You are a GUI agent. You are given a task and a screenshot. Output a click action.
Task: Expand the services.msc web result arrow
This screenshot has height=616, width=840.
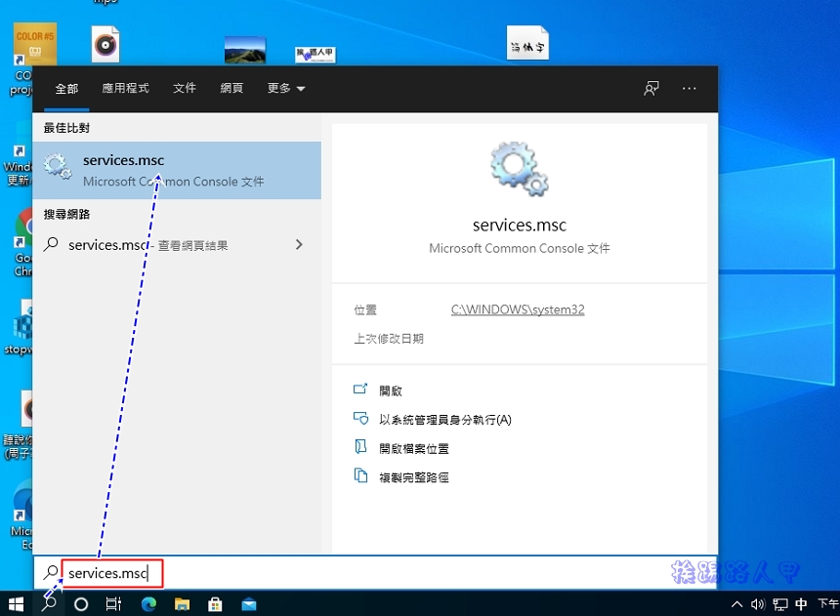[299, 245]
